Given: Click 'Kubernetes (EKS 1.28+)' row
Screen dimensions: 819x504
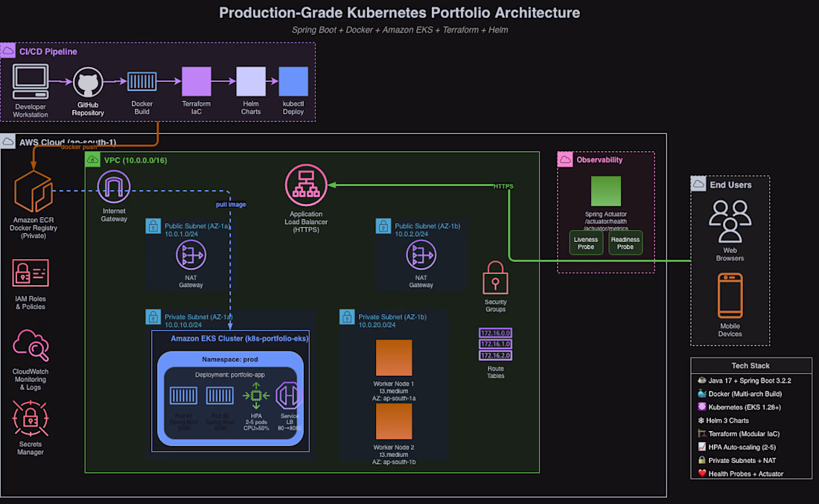Looking at the screenshot, I should [751, 407].
